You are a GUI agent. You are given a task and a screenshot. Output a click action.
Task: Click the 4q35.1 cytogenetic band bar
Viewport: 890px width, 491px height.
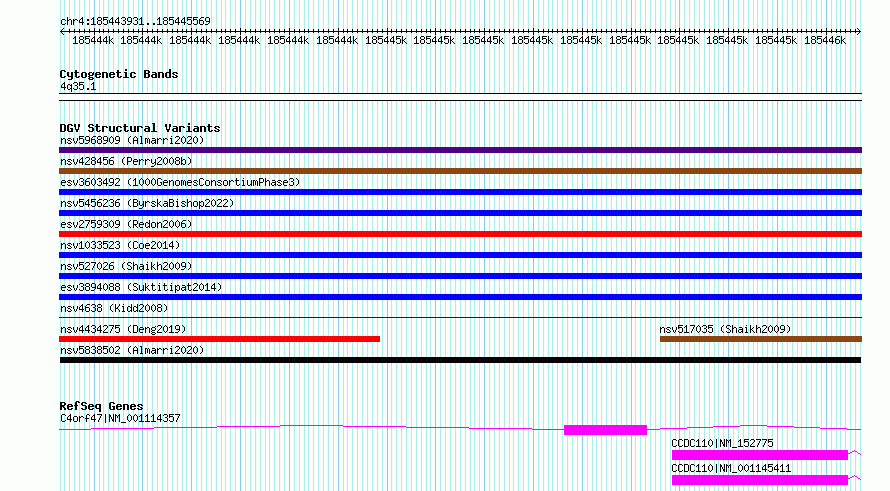coord(460,97)
